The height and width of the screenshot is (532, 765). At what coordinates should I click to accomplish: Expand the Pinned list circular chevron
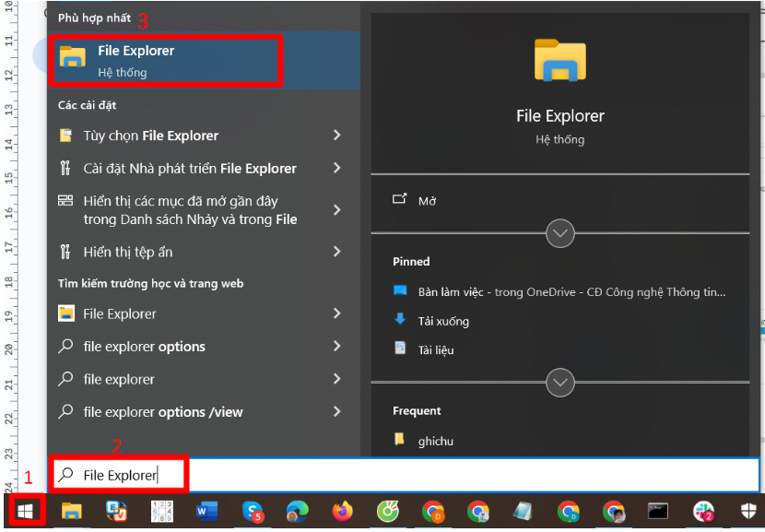click(x=560, y=382)
